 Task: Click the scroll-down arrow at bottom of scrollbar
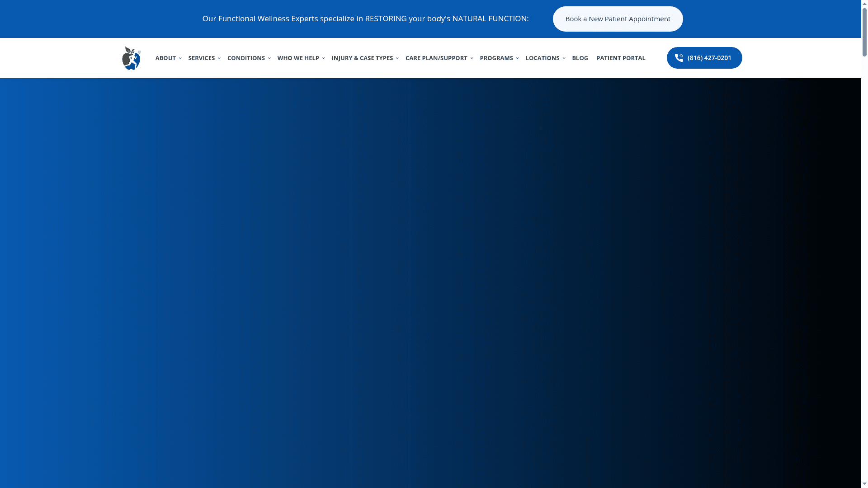point(863,484)
